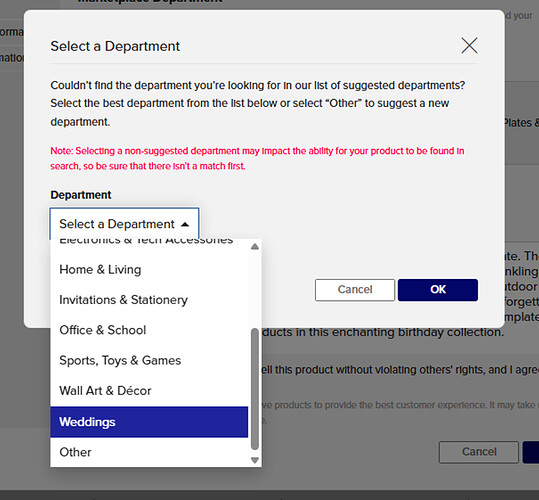
Task: Close the Select a Department dialog
Action: (x=469, y=46)
